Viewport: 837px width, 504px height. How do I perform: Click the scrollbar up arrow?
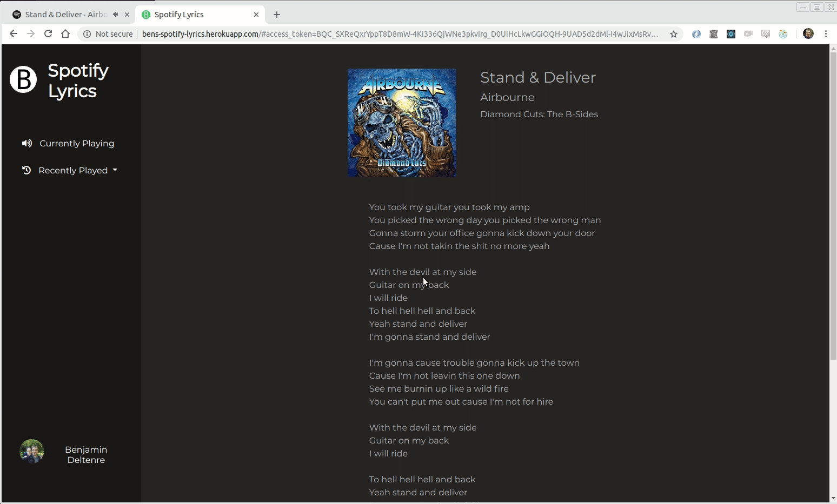click(833, 49)
